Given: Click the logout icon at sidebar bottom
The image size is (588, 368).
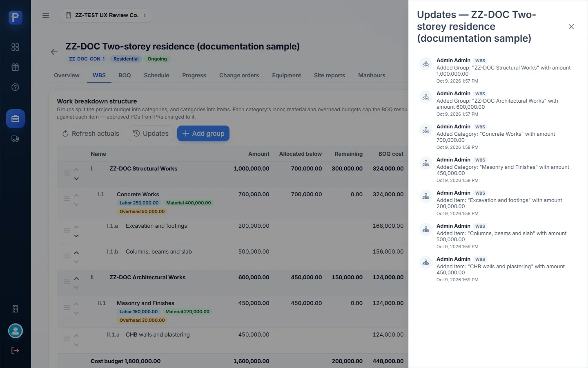Looking at the screenshot, I should 15,350.
